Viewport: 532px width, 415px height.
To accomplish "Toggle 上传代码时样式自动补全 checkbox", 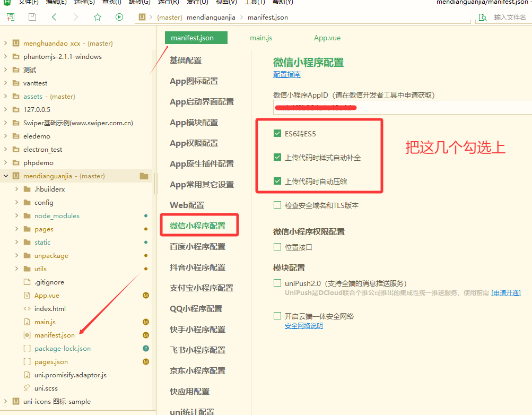I will tap(277, 157).
